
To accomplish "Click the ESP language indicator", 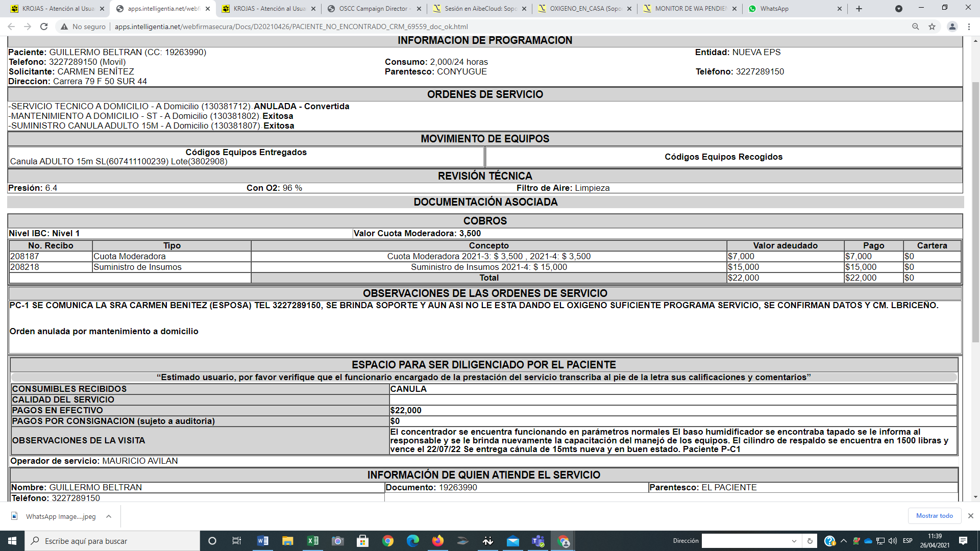I will (908, 541).
